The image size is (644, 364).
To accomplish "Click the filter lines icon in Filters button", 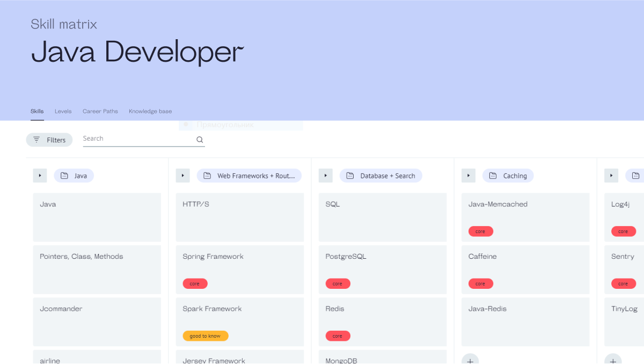I will (x=36, y=140).
